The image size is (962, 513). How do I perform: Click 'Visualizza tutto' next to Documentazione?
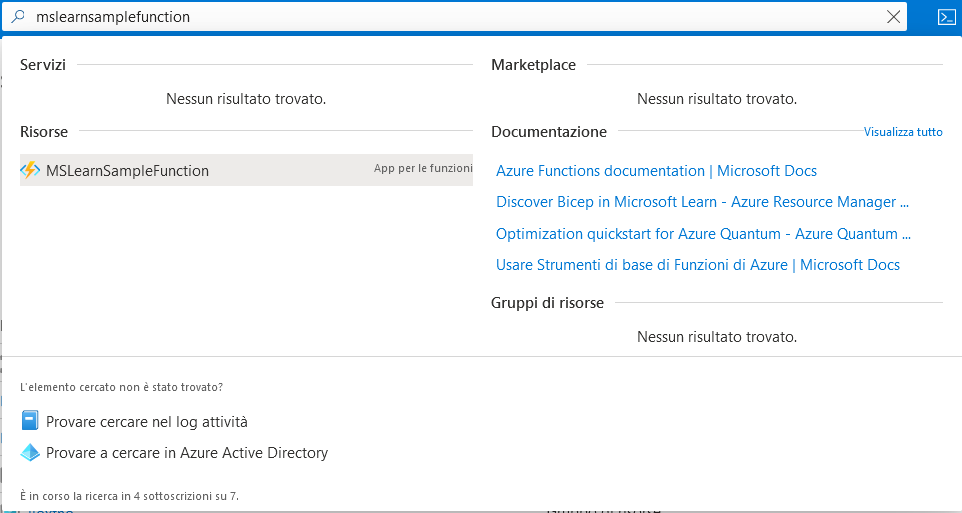(902, 132)
